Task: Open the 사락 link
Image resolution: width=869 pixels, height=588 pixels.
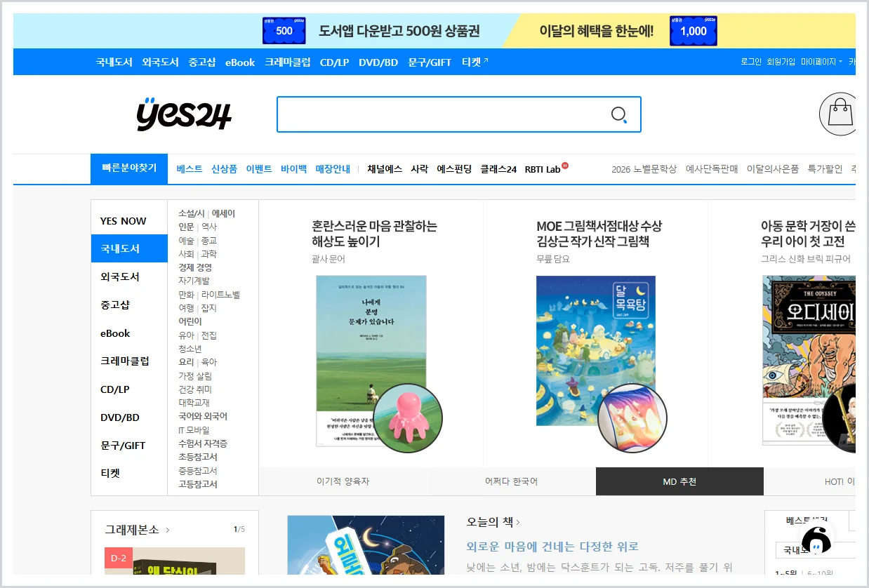Action: click(x=419, y=169)
